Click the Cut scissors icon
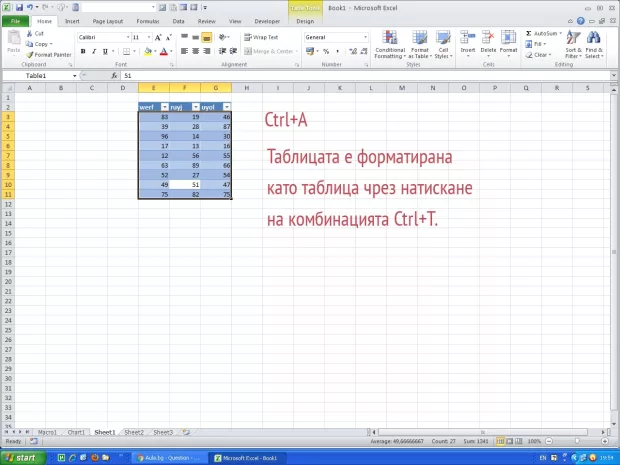Viewport: 620px width, 465px height. point(29,34)
